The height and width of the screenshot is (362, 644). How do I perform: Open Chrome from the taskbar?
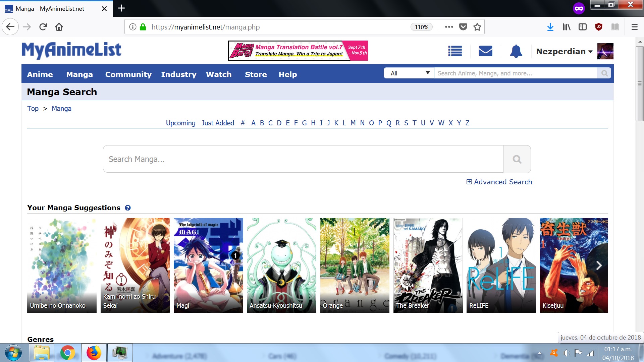[x=67, y=353]
